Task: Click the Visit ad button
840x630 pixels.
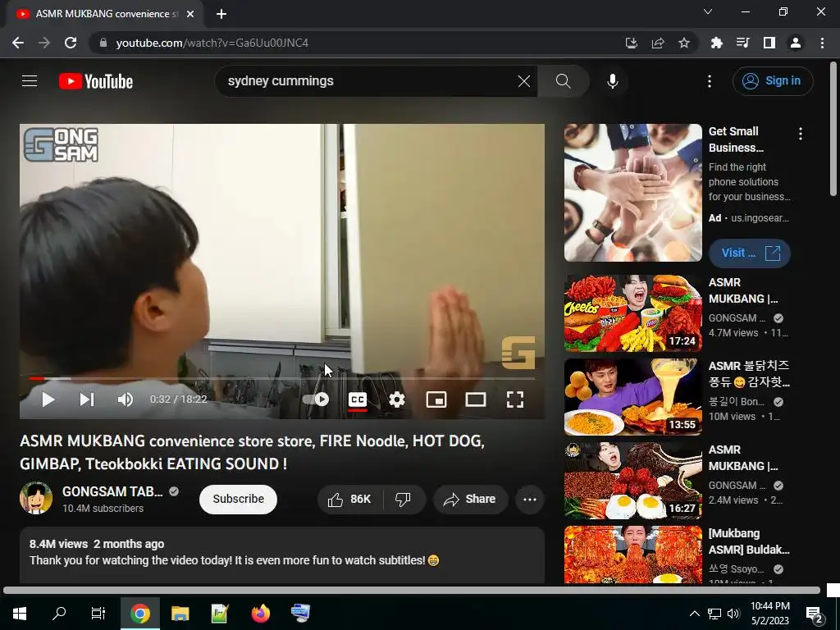Action: tap(750, 253)
